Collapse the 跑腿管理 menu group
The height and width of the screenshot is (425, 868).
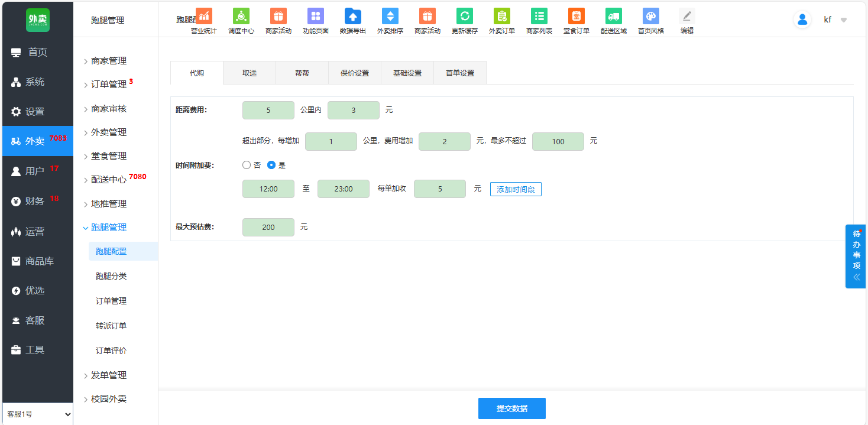click(x=109, y=228)
